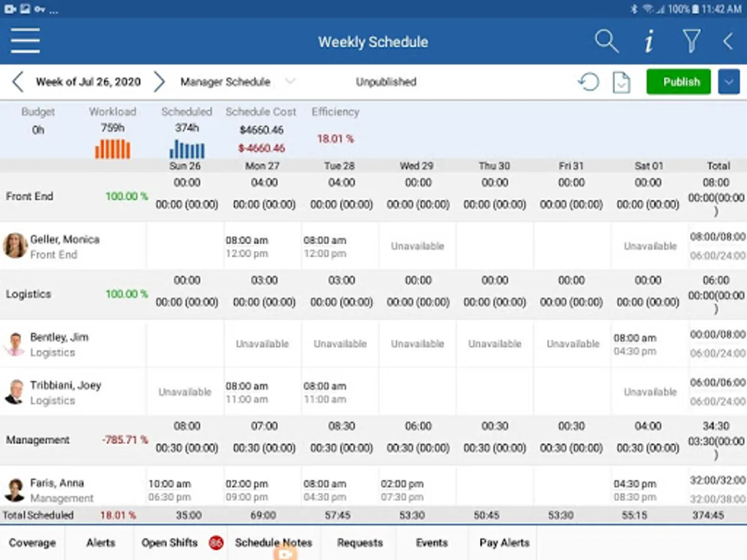Image resolution: width=747 pixels, height=560 pixels.
Task: Open Faris, Anna employee name
Action: [57, 483]
